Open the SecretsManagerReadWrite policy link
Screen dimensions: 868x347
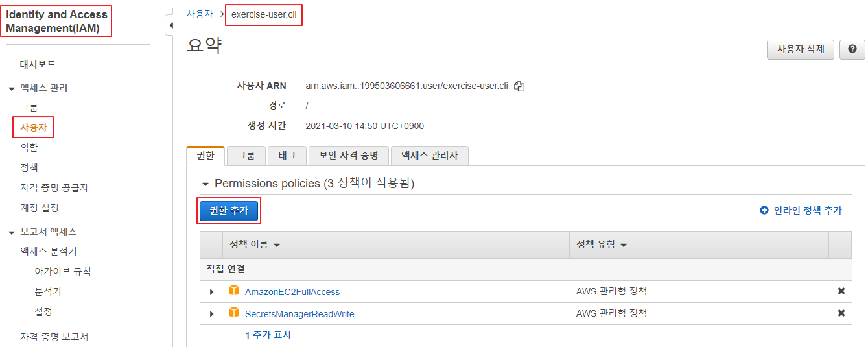pyautogui.click(x=299, y=314)
